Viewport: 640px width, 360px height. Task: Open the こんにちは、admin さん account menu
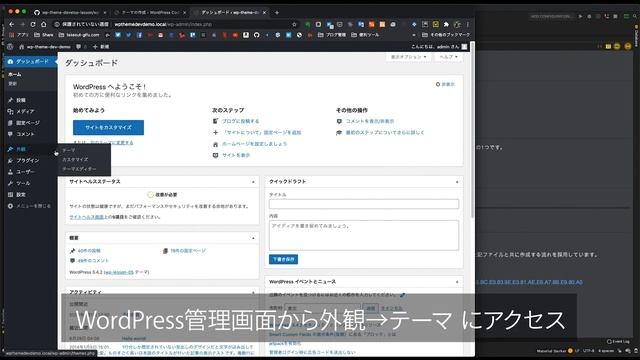(439, 47)
